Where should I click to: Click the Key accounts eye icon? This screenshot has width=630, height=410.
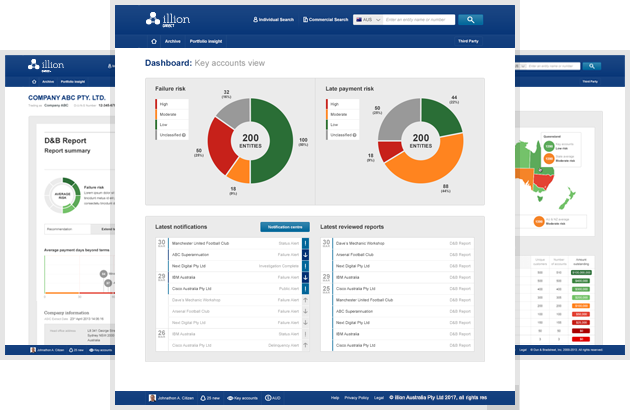[x=231, y=398]
